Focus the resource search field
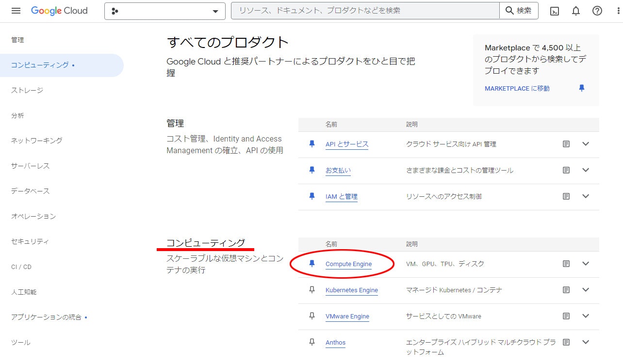Viewport: 623px width, 364px height. tap(365, 11)
